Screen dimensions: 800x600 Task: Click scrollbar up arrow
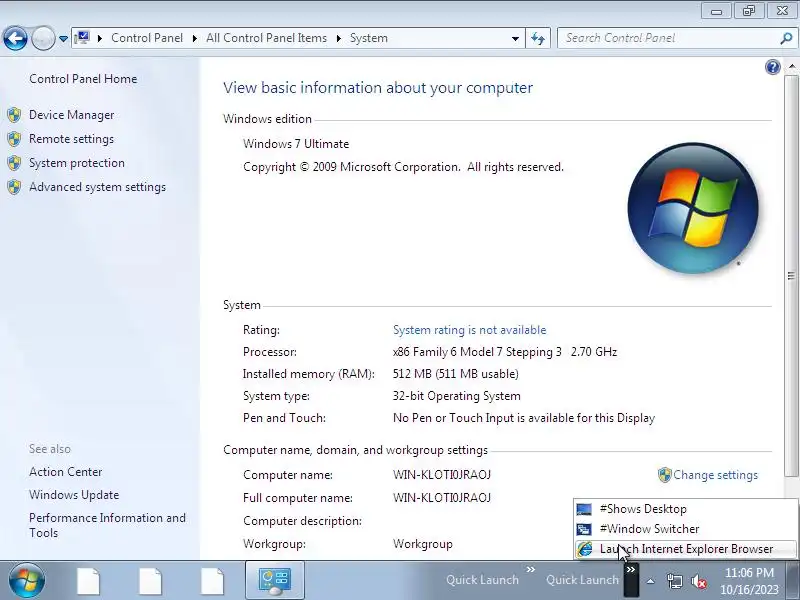click(792, 67)
